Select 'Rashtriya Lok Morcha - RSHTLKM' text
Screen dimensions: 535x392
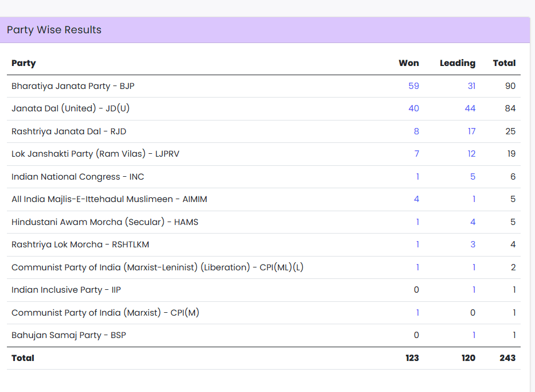80,244
